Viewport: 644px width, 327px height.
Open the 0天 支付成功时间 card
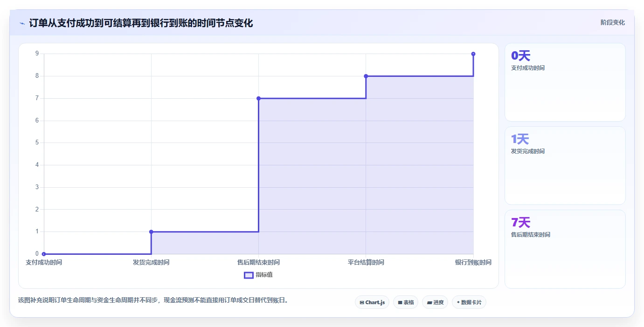(x=565, y=82)
